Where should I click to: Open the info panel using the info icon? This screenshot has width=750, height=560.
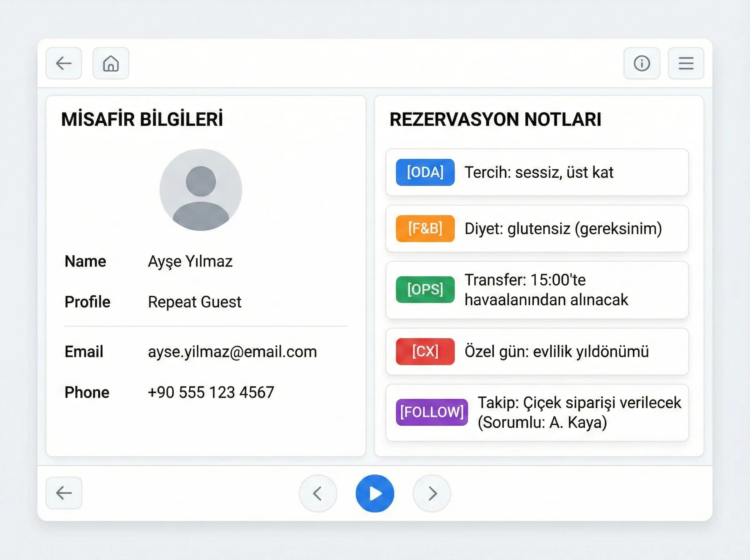[x=642, y=63]
